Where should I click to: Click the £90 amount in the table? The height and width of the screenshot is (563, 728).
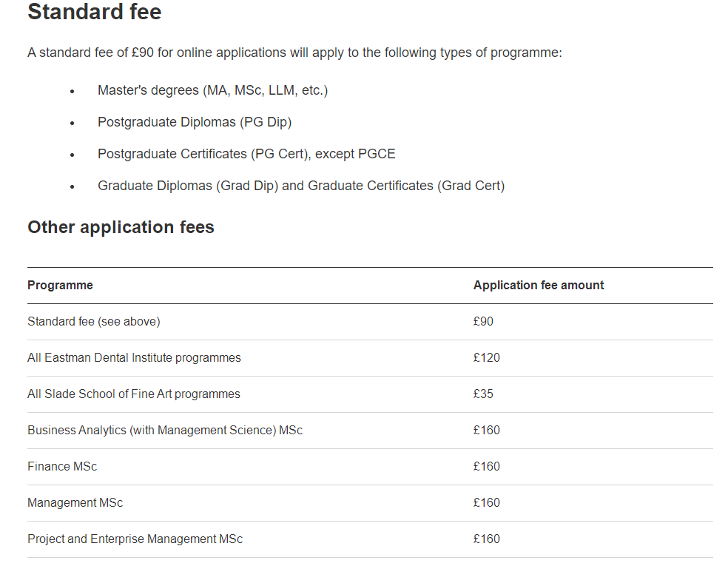[483, 322]
